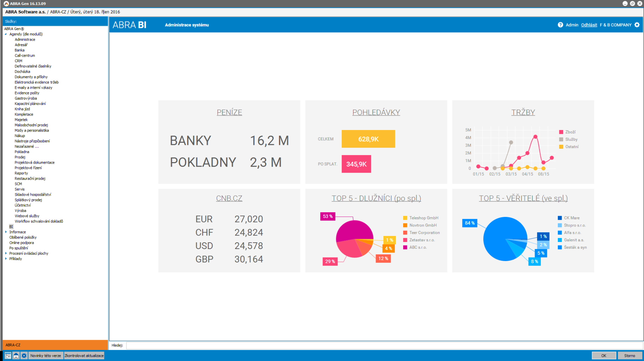The height and width of the screenshot is (361, 644).
Task: Open the POHLEDÁVKY dashboard link
Action: pos(376,112)
